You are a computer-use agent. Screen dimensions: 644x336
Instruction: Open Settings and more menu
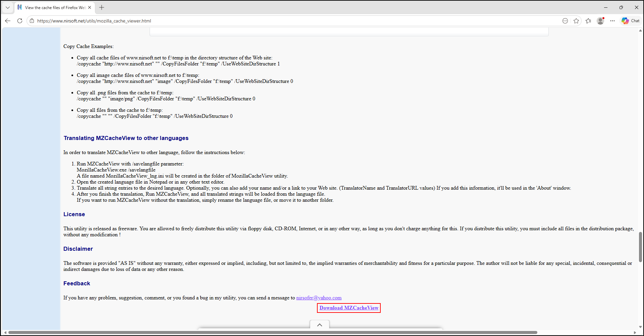click(612, 21)
